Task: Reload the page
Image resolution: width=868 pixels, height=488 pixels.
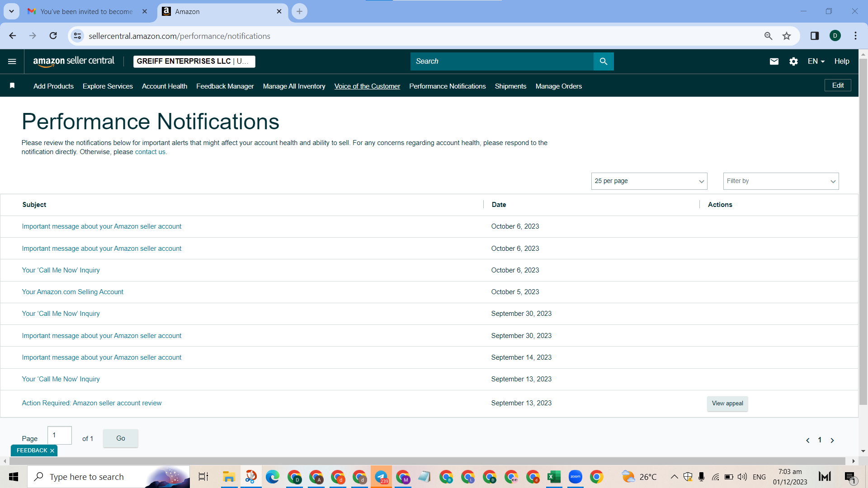Action: coord(53,36)
